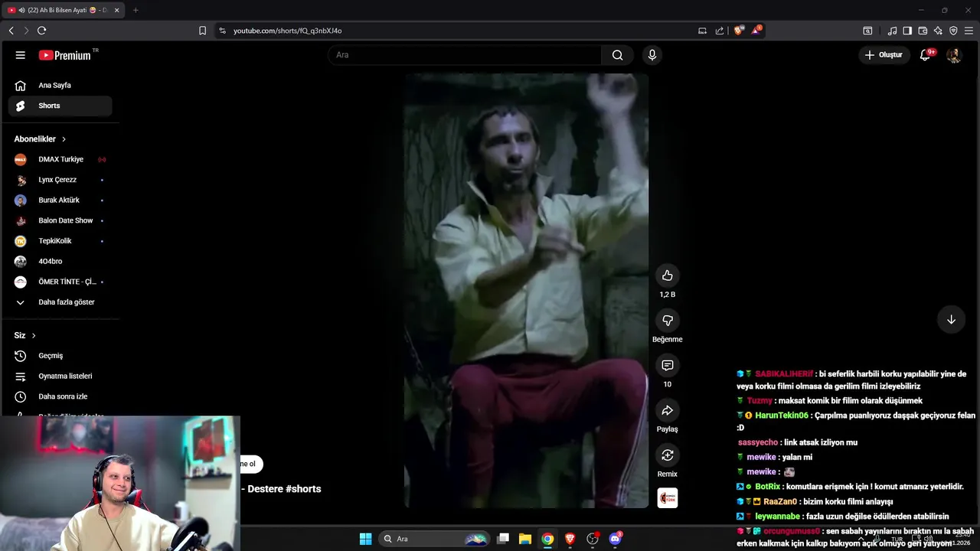The image size is (980, 551).
Task: Open Daha sonra izle list
Action: point(60,396)
